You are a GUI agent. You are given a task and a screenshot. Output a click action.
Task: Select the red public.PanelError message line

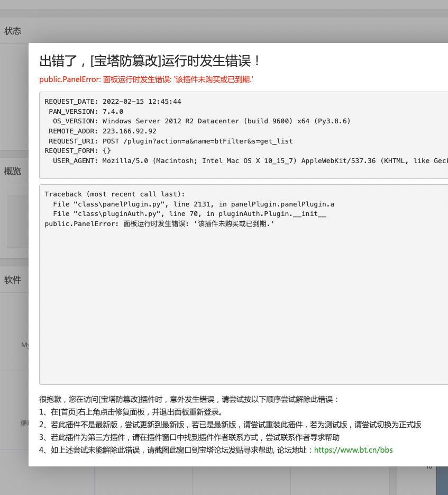click(x=146, y=79)
